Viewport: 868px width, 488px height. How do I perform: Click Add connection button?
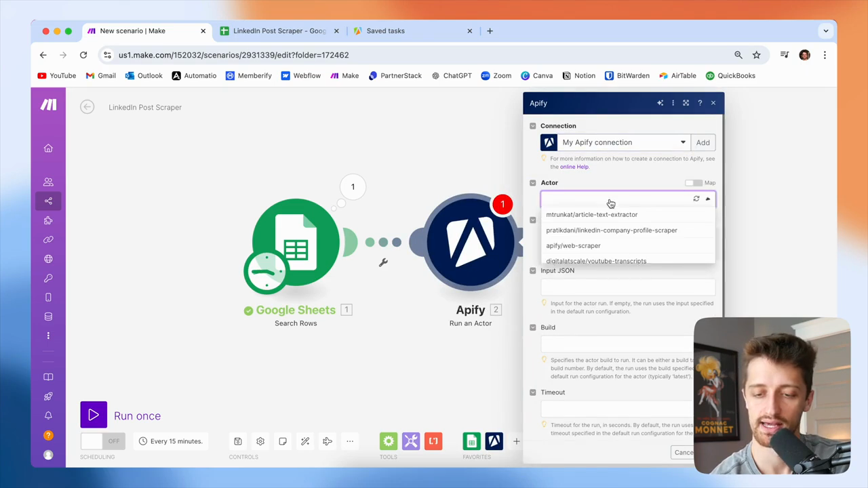(x=703, y=142)
